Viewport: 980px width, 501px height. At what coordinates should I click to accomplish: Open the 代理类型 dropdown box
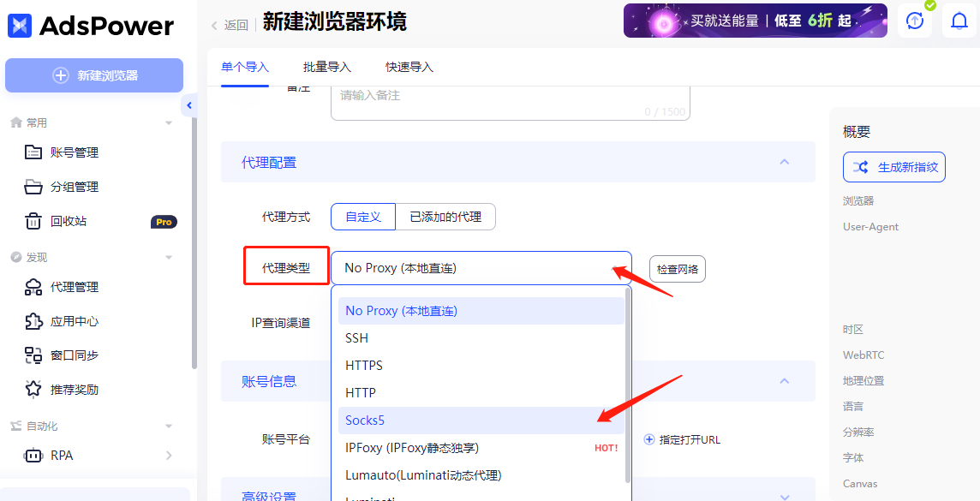pyautogui.click(x=481, y=268)
